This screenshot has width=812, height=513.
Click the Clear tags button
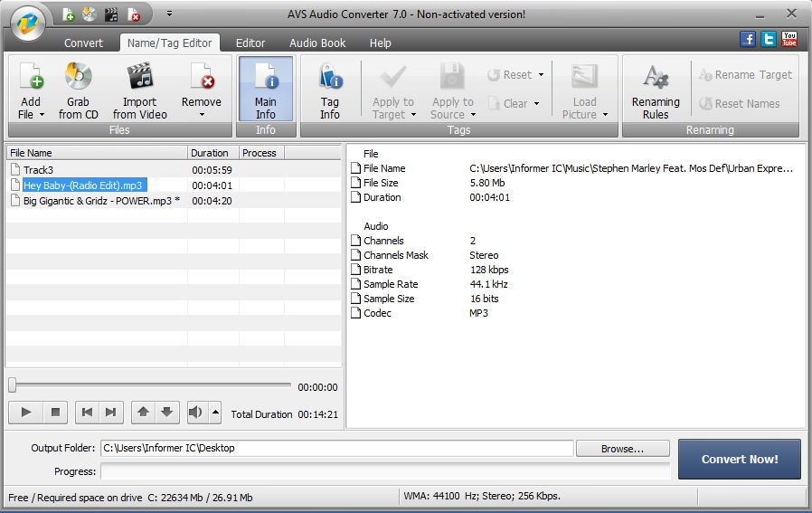click(507, 104)
